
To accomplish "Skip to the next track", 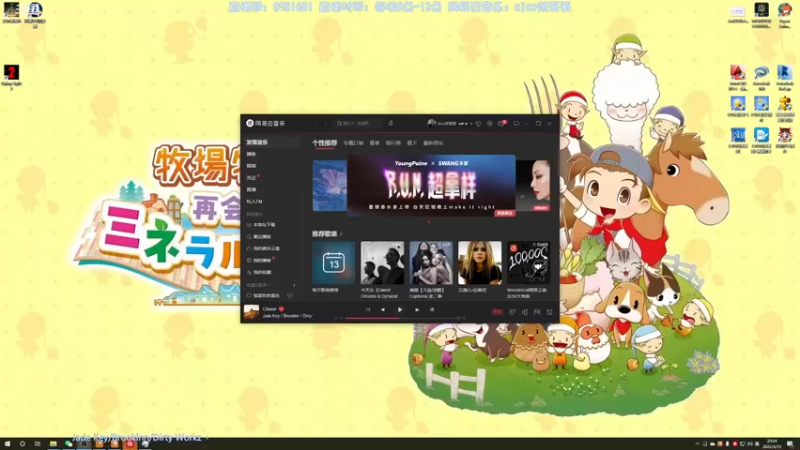I will [x=417, y=310].
